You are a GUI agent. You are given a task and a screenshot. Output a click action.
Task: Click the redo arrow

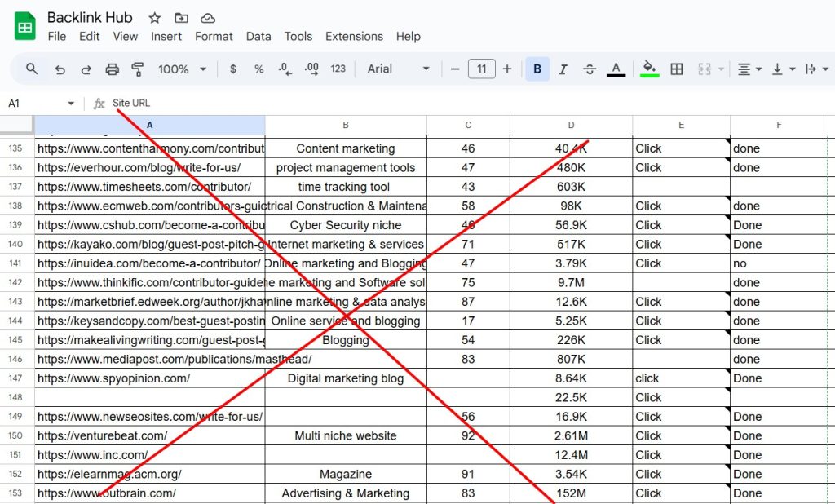click(x=86, y=69)
